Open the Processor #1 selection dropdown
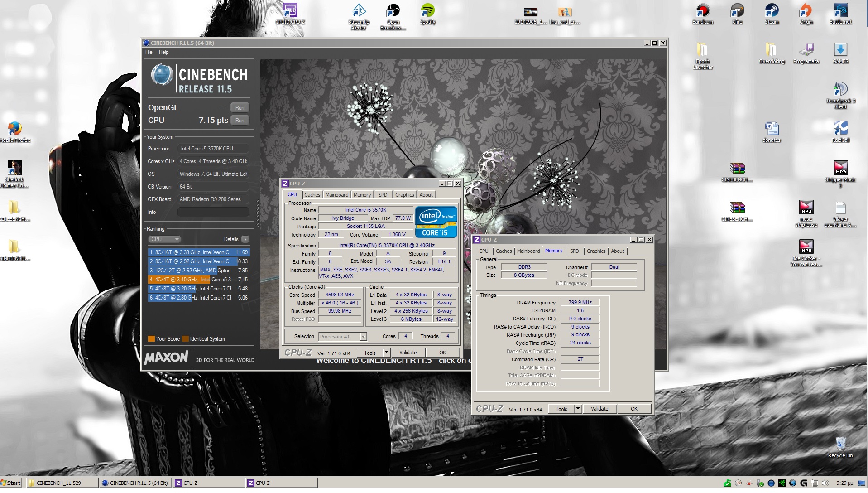This screenshot has width=868, height=493. [x=343, y=337]
